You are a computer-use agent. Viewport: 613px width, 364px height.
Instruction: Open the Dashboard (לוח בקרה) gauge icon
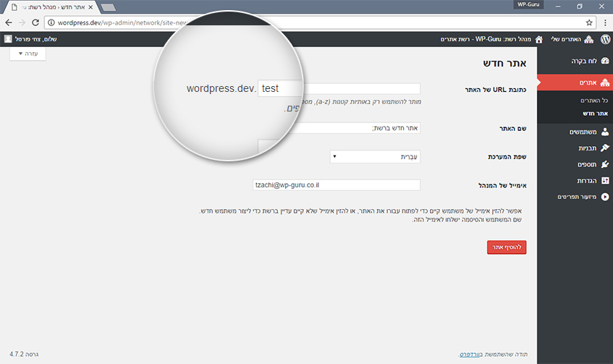click(605, 61)
